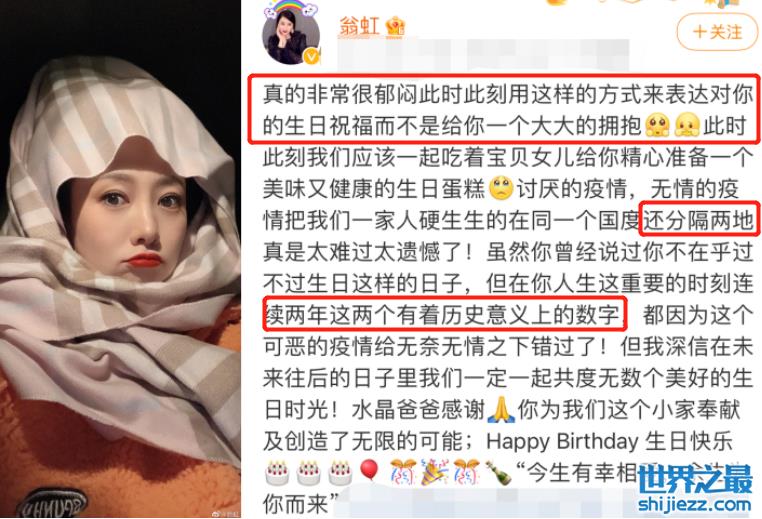Click the praying hands emoji
This screenshot has height=519, width=762.
pyautogui.click(x=501, y=410)
